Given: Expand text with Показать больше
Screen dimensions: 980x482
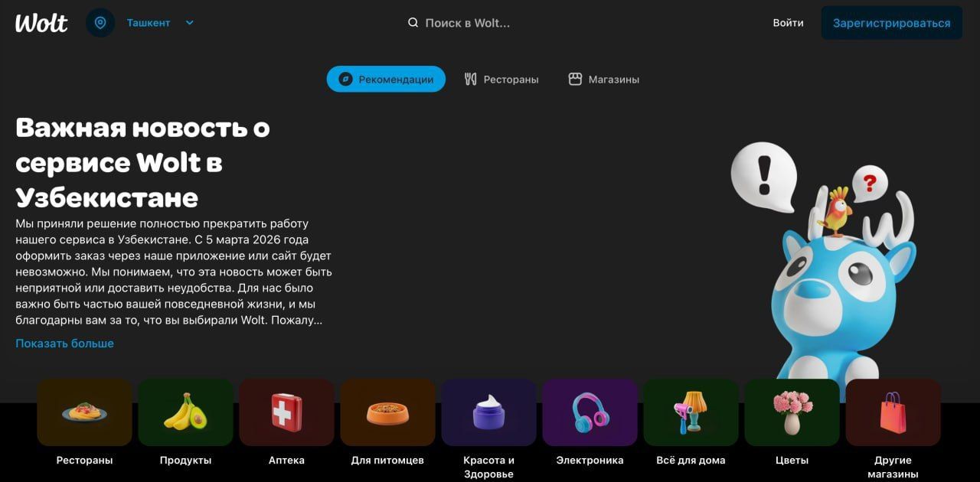Looking at the screenshot, I should pos(64,344).
